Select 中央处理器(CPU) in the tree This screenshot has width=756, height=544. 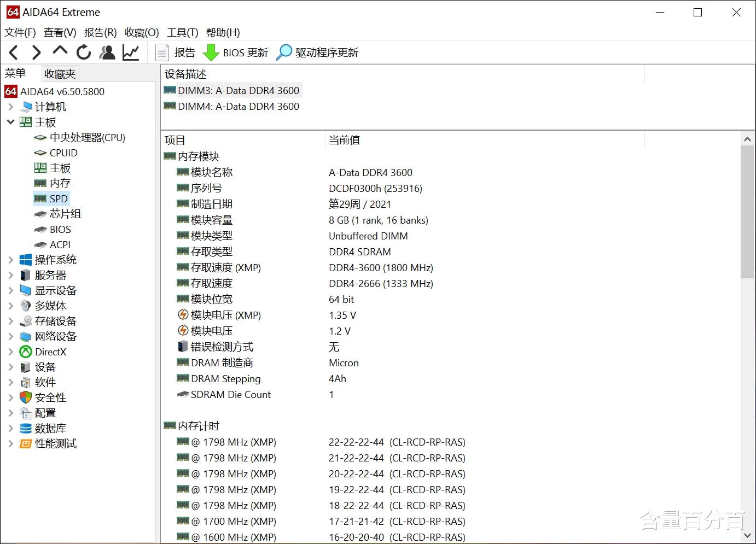coord(88,137)
